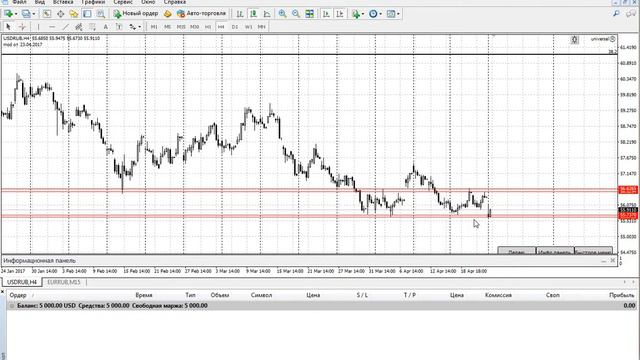Screen dimensions: 640x360
Task: Expand the indicators dropdown arrow
Action: pos(362,14)
